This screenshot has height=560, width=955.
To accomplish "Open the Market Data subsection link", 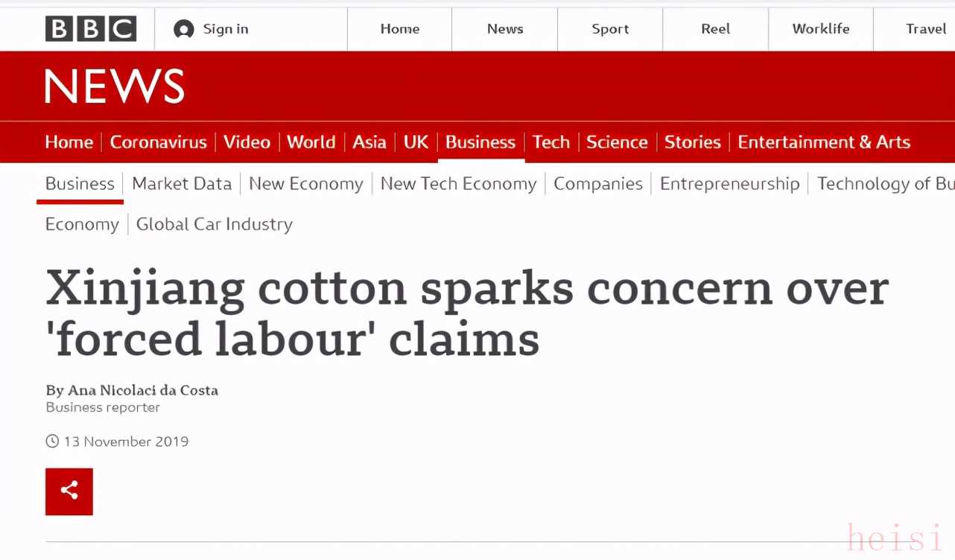I will tap(182, 184).
